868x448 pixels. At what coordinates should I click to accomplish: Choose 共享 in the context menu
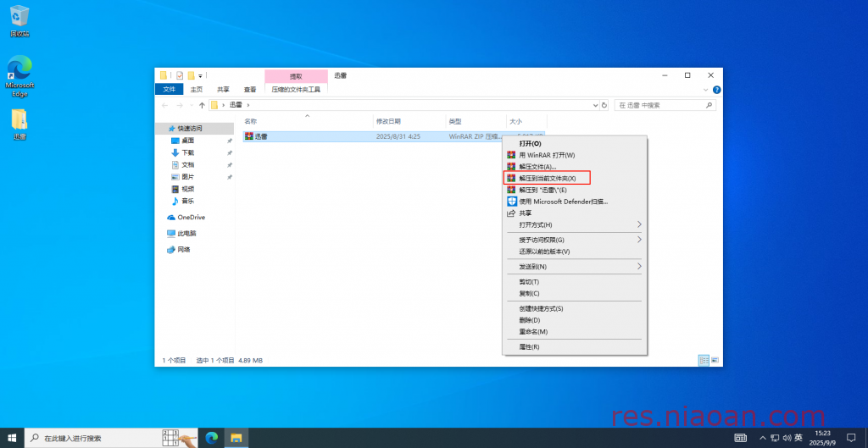tap(575, 213)
